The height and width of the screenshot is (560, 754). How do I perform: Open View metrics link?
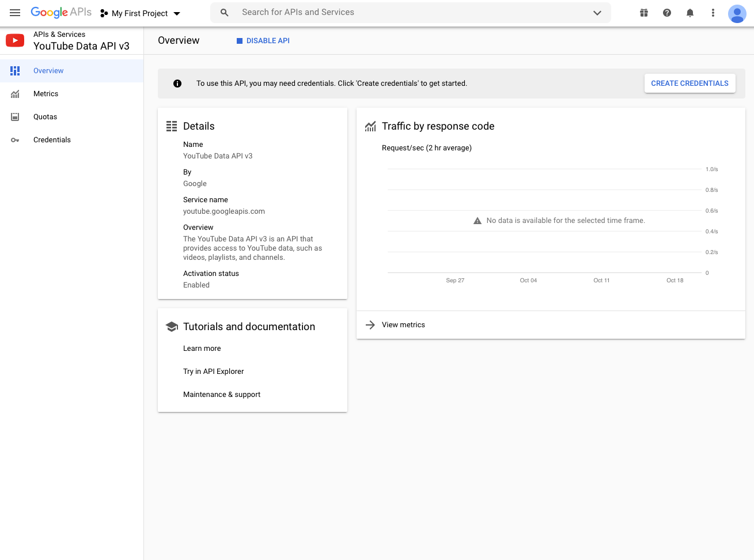[403, 325]
